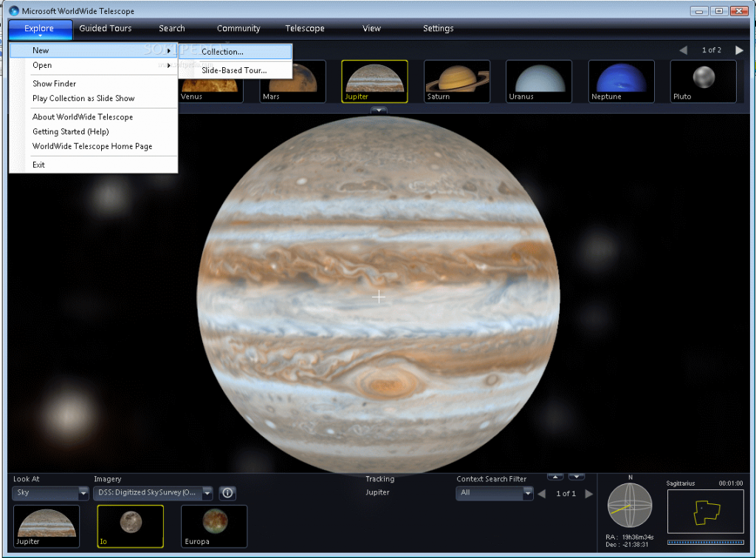Close the WorldWide Telescope window
756x558 pixels.
(x=739, y=10)
